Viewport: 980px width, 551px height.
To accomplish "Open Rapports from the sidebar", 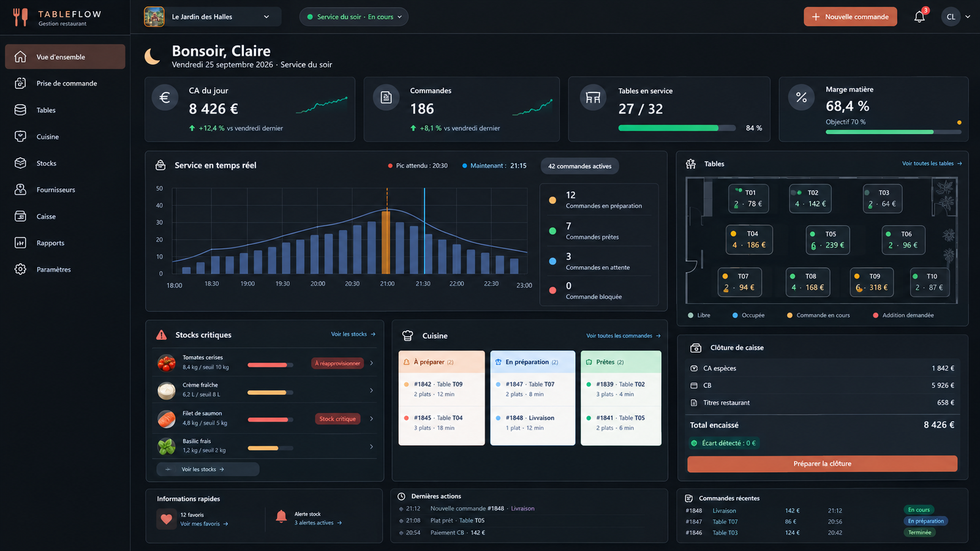I will 65,243.
